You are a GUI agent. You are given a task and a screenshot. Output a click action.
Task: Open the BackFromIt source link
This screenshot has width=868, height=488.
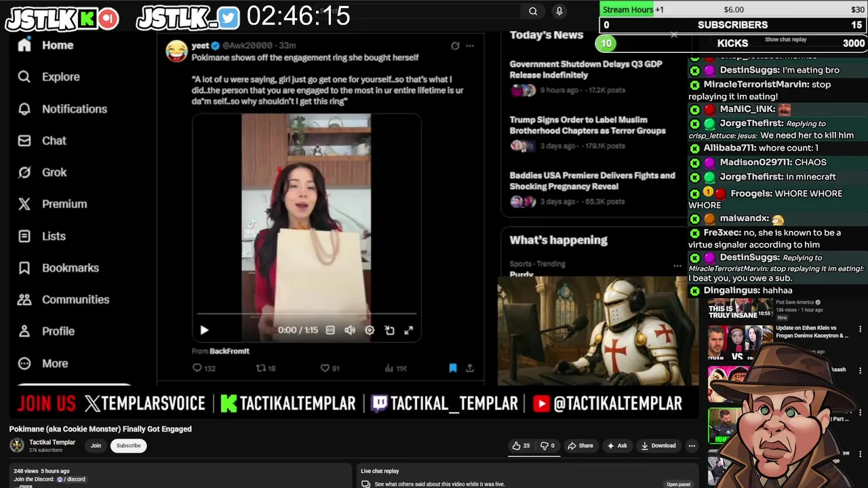(229, 351)
